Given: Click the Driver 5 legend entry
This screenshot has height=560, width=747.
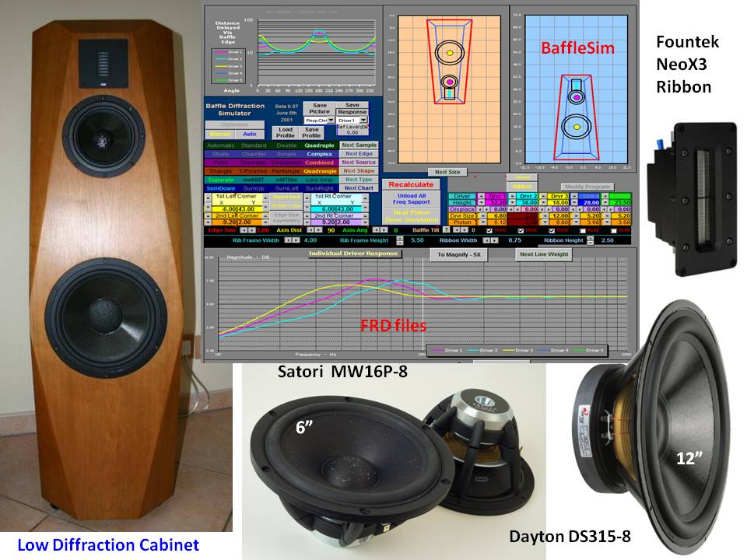Looking at the screenshot, I should [588, 351].
